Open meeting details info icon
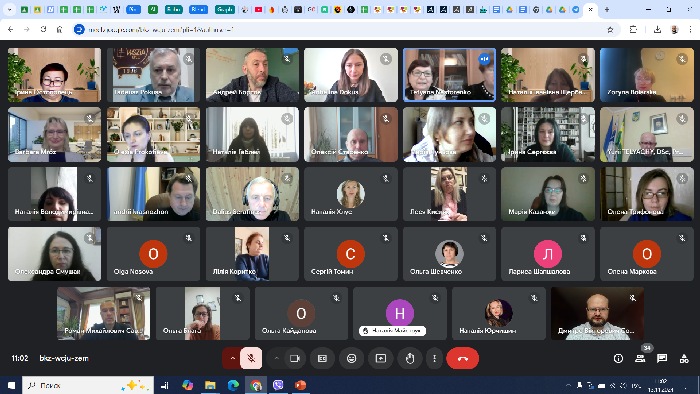Screen dimensions: 700x394 618,358
